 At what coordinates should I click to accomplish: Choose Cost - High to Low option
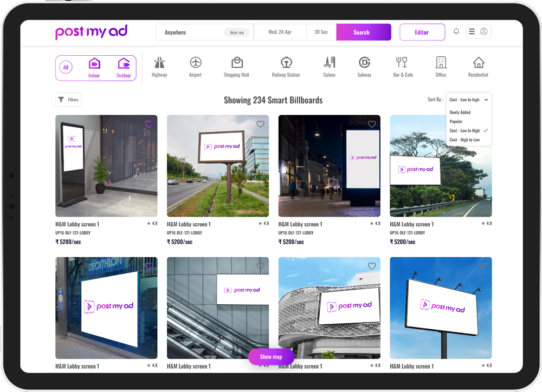coord(464,140)
